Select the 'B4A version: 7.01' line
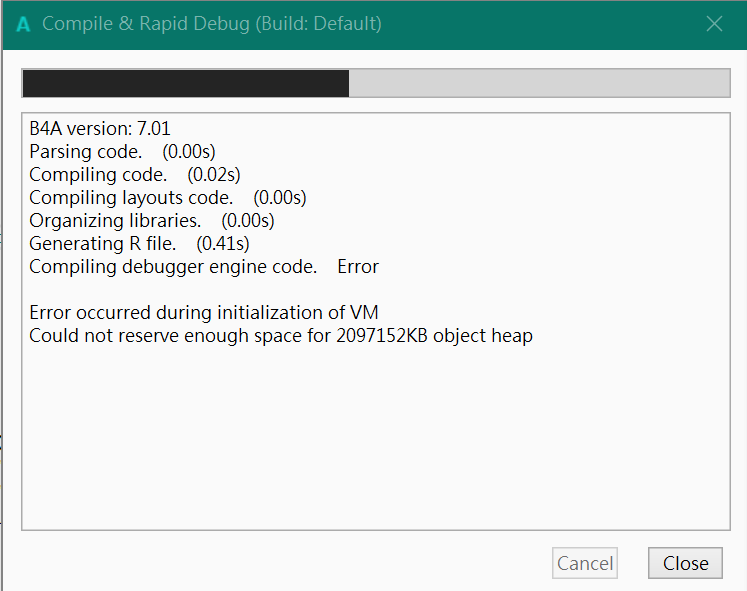 (100, 129)
